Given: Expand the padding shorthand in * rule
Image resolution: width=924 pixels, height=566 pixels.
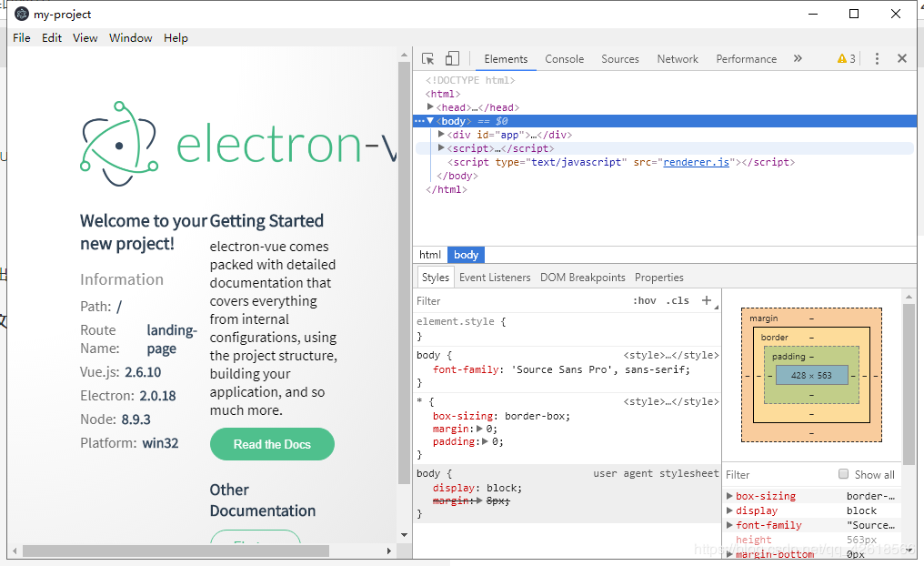Looking at the screenshot, I should click(485, 441).
